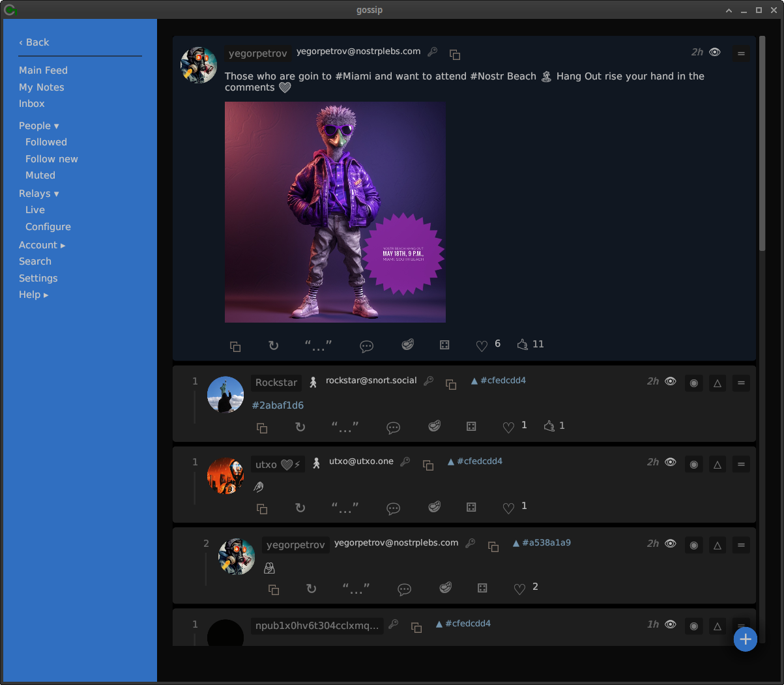Open Main Feed from the sidebar
This screenshot has width=784, height=685.
click(x=43, y=70)
